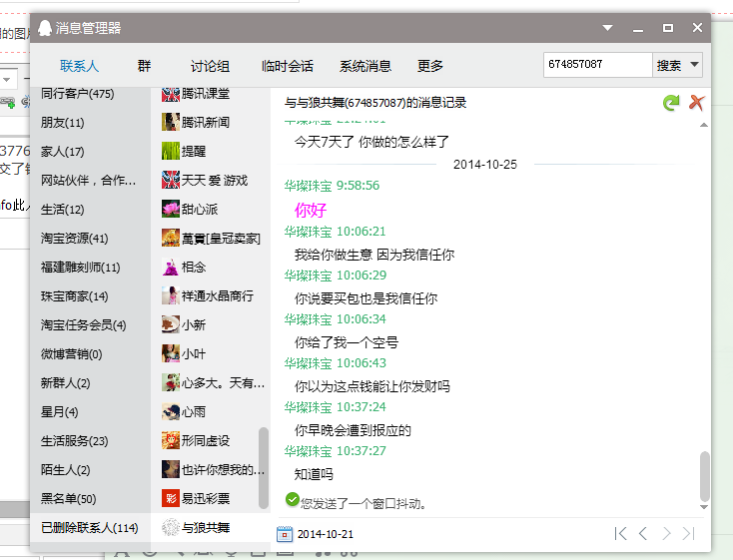Click the 心雨 contact avatar
Image resolution: width=733 pixels, height=560 pixels.
tap(171, 412)
